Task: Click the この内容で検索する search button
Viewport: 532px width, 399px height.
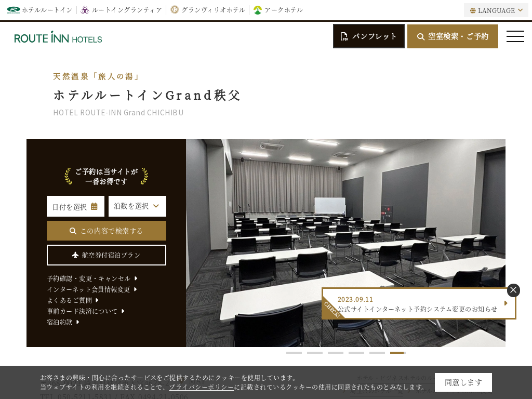Action: 107,231
